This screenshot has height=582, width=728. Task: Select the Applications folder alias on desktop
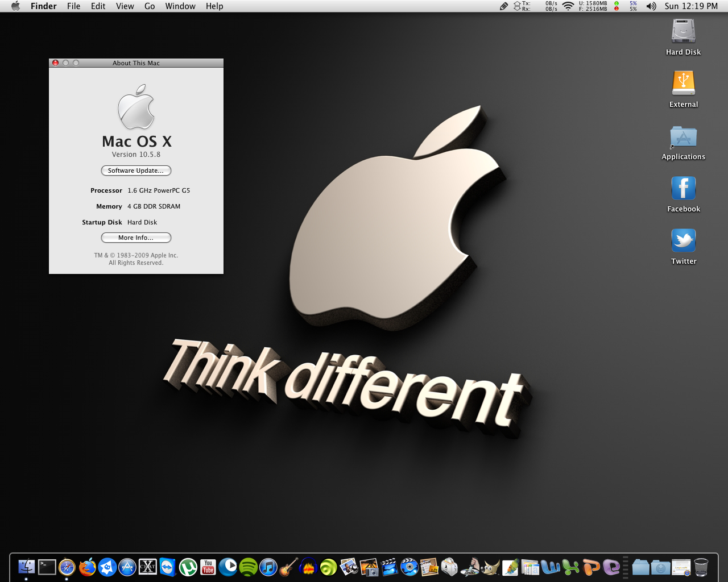tap(684, 137)
